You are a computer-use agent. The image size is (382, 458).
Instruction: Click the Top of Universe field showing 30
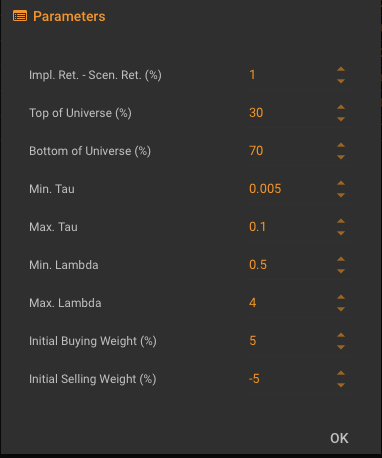point(290,113)
